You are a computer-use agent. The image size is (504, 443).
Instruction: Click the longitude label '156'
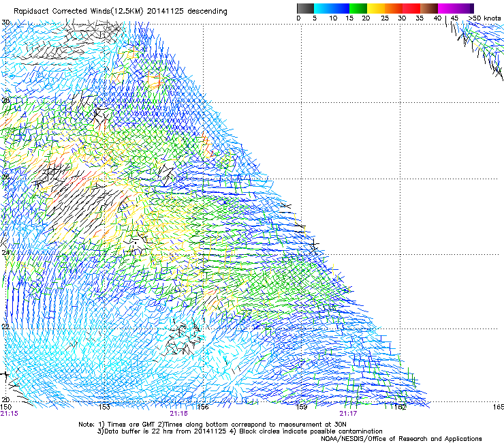[x=202, y=407]
